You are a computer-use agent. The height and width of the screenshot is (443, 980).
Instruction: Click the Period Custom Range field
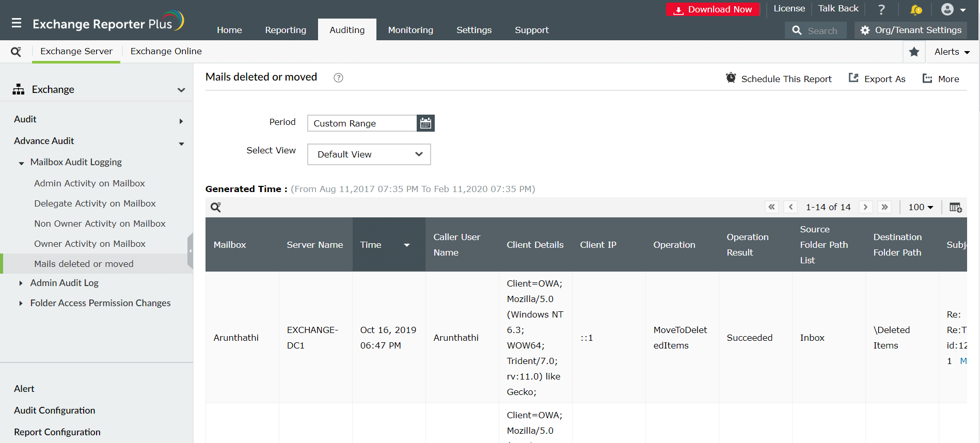tap(362, 123)
